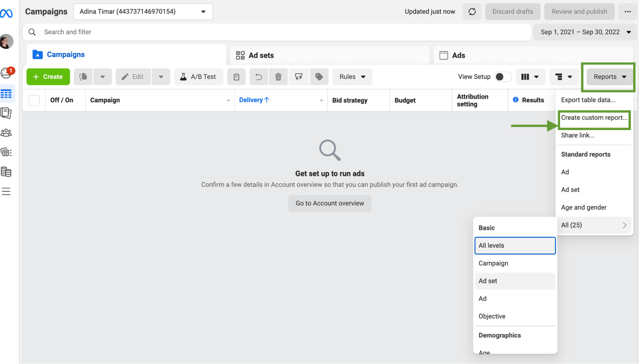This screenshot has width=639, height=364.
Task: Expand the Edit options arrow
Action: tap(161, 77)
